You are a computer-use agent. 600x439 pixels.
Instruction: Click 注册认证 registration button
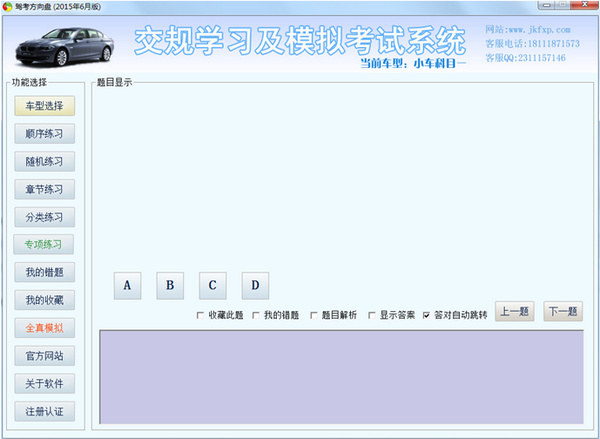point(44,411)
